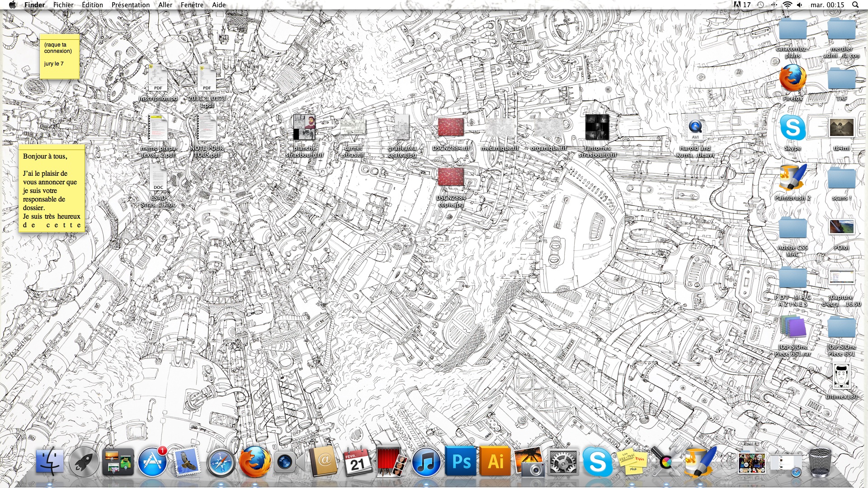Screen dimensions: 868x488
Task: Open the Bluetooth status menu
Action: (774, 5)
